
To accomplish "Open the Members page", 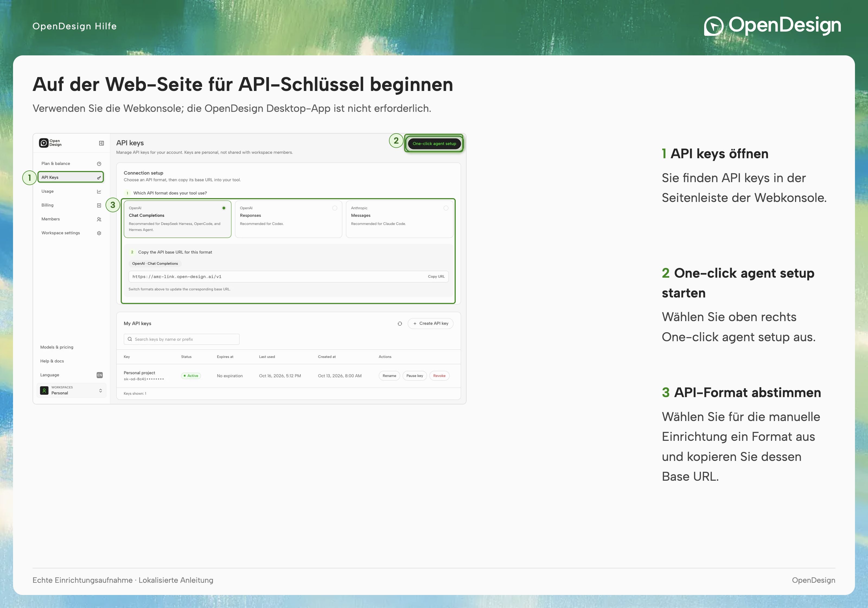I will pos(71,219).
